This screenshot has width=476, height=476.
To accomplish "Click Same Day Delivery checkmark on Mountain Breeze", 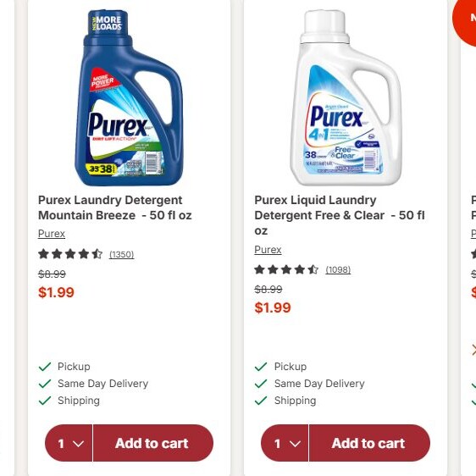I will (45, 384).
